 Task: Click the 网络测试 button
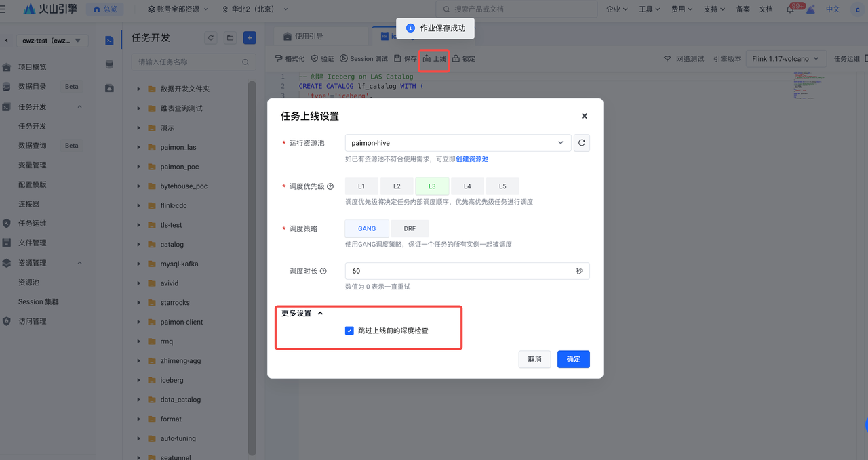684,59
